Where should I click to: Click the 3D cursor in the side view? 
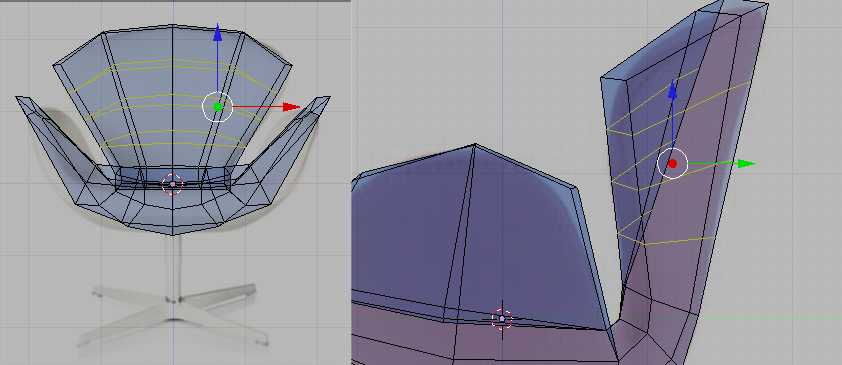point(502,319)
